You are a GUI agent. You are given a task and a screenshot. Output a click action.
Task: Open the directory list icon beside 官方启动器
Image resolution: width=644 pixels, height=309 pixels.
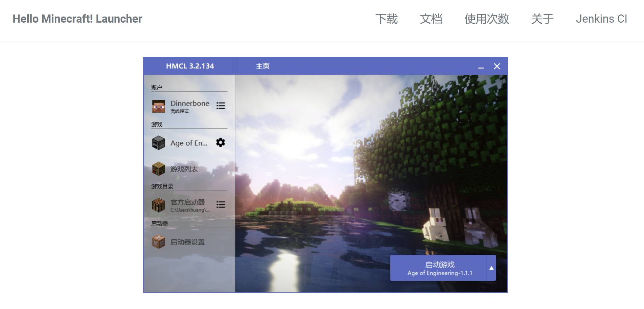tap(221, 204)
